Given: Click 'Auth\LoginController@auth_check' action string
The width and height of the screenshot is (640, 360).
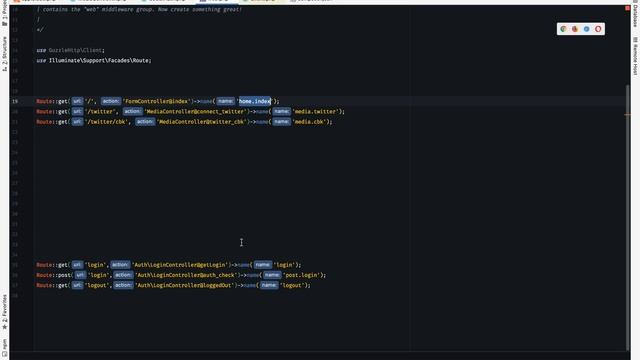Looking at the screenshot, I should 186,275.
